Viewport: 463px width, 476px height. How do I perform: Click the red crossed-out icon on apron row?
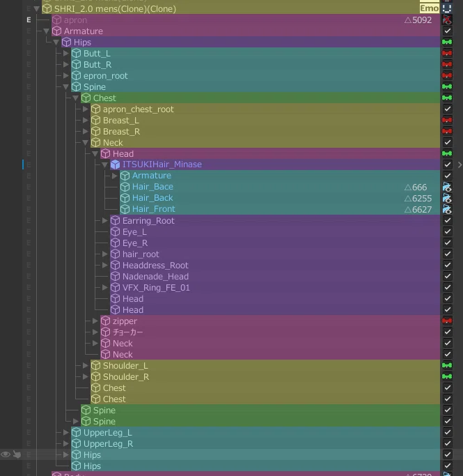click(x=447, y=20)
